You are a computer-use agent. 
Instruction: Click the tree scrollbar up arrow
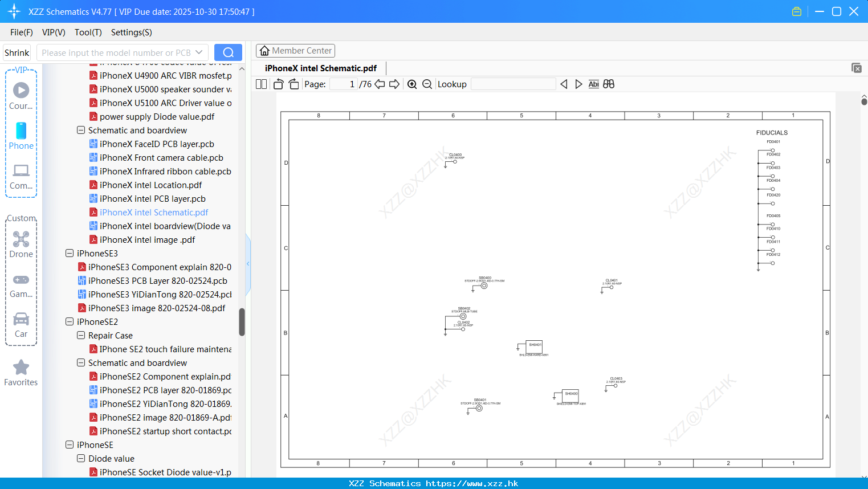coord(242,69)
